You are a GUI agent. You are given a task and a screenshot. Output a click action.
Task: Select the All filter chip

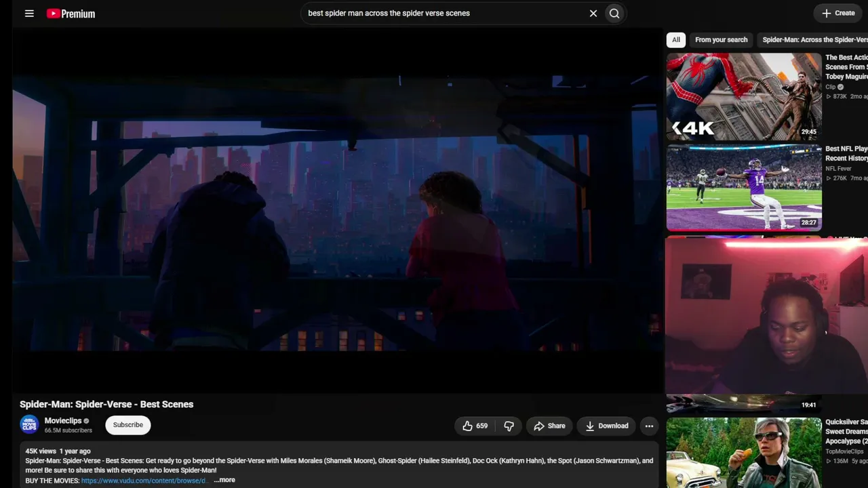(676, 40)
